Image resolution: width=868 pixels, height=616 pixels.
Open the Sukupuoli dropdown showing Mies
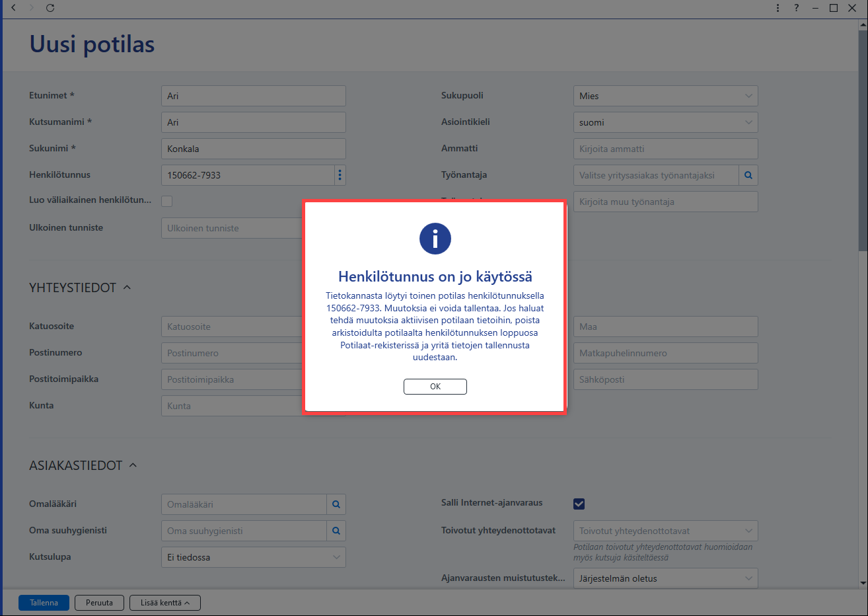pyautogui.click(x=665, y=96)
